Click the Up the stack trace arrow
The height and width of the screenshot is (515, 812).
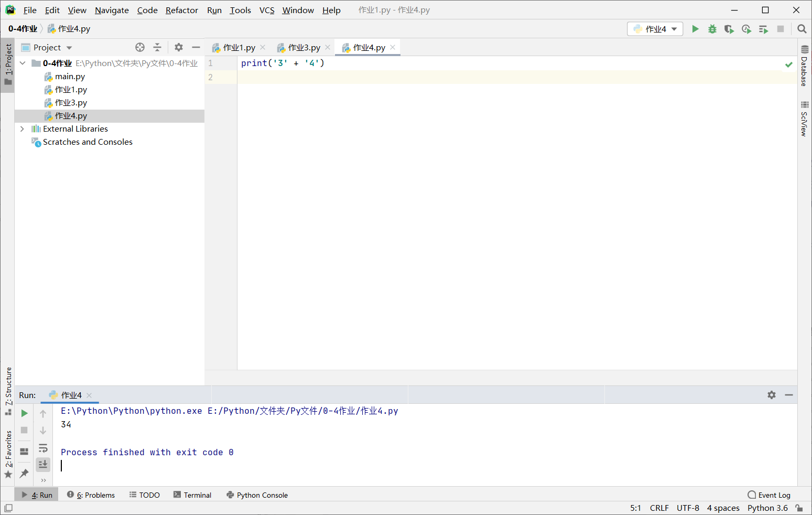pos(43,414)
